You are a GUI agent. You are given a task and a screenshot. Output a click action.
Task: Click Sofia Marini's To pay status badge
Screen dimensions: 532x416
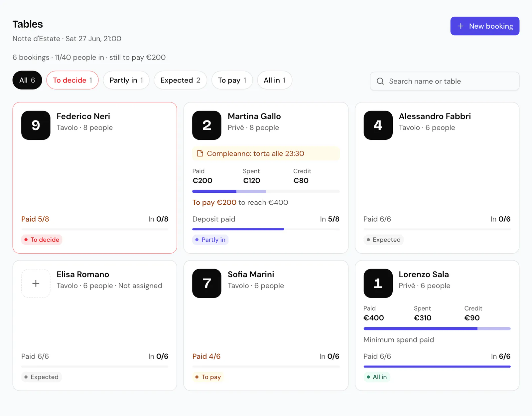click(208, 377)
